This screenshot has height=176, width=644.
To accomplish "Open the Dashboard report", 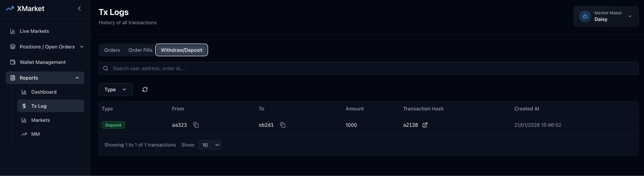I will pyautogui.click(x=44, y=92).
